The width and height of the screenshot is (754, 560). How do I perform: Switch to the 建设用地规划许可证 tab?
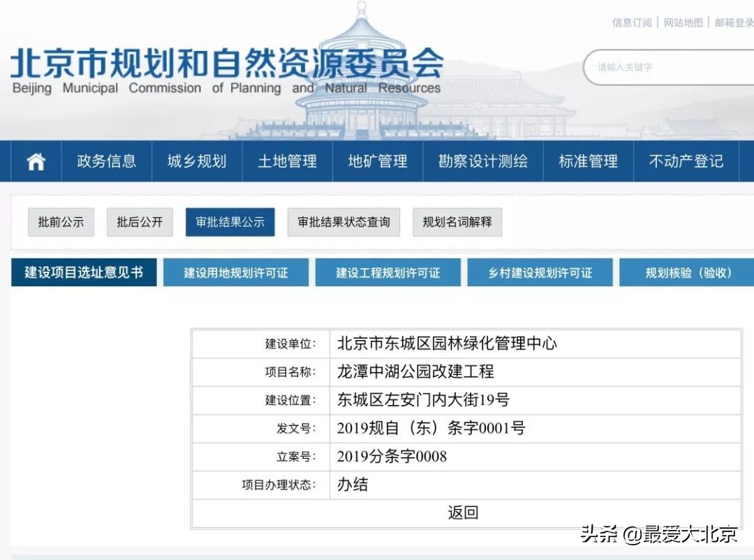(x=236, y=272)
